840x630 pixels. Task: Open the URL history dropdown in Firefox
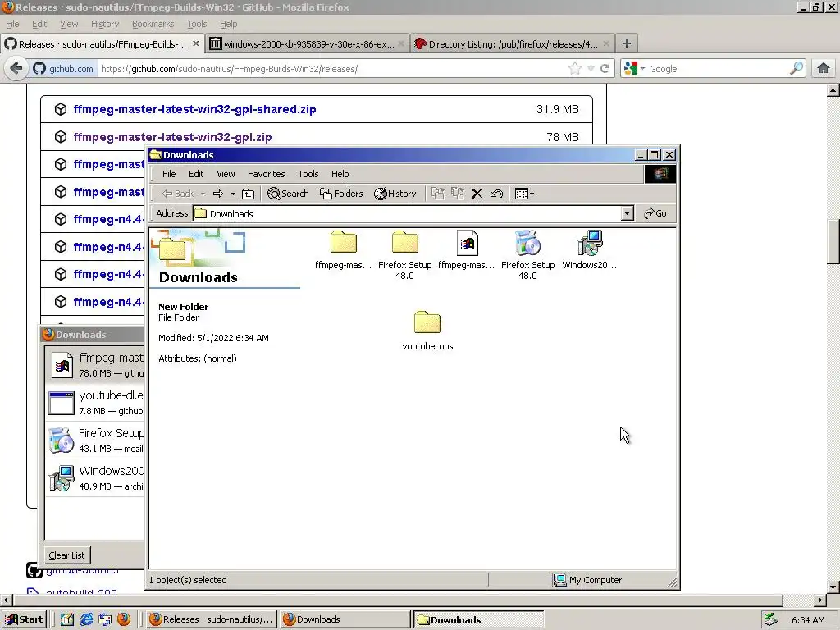591,69
